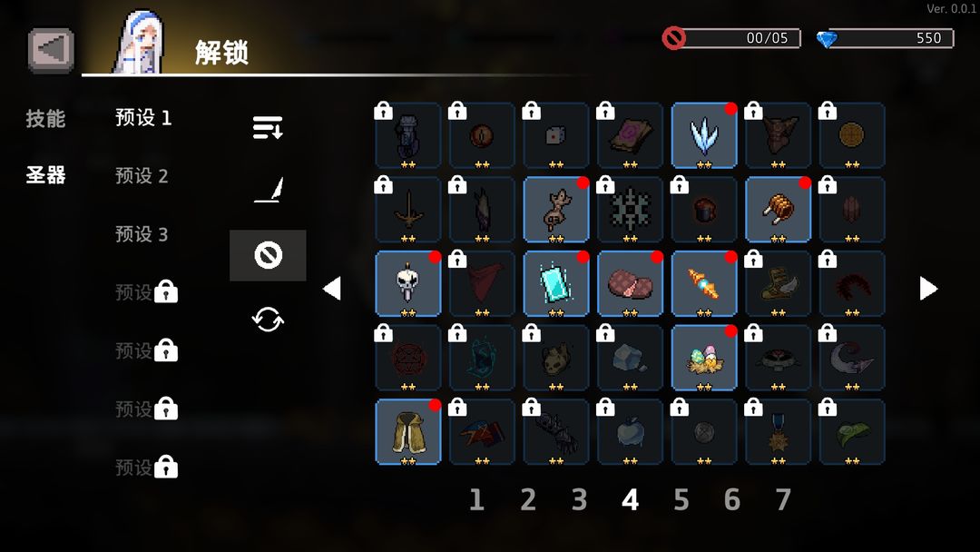Select the skull relic
This screenshot has width=980, height=552.
[x=408, y=283]
